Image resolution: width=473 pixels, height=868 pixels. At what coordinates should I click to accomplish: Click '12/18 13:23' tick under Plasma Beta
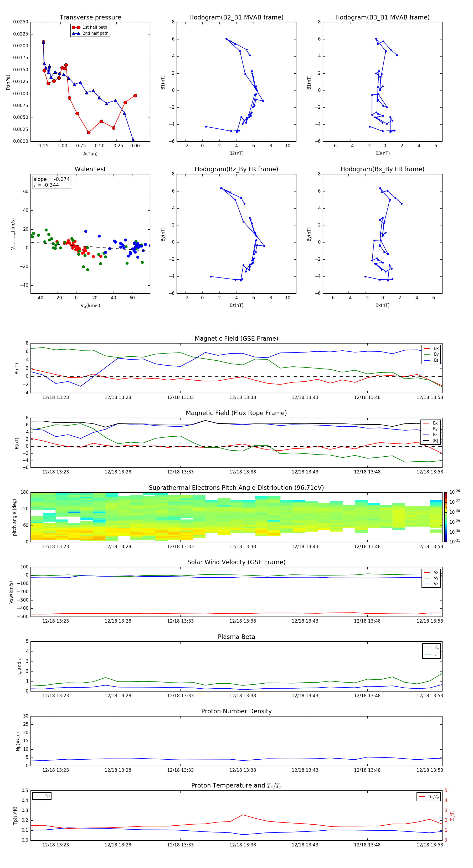pyautogui.click(x=55, y=695)
